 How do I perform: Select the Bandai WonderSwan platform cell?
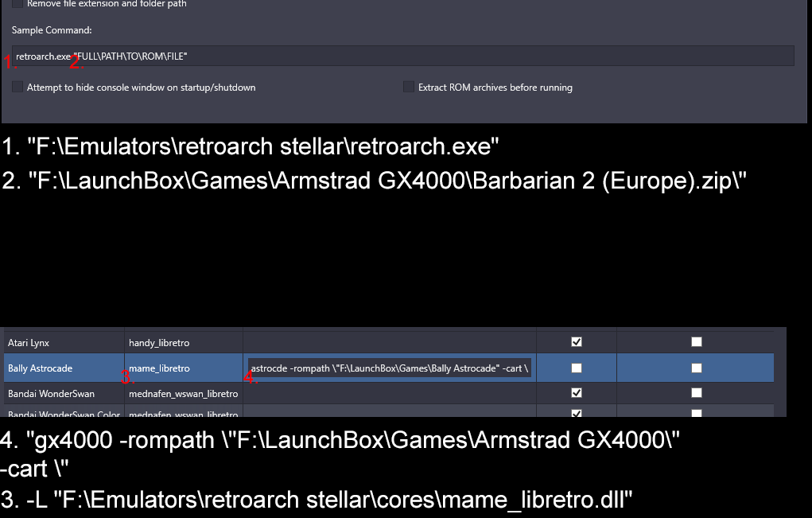tap(64, 394)
